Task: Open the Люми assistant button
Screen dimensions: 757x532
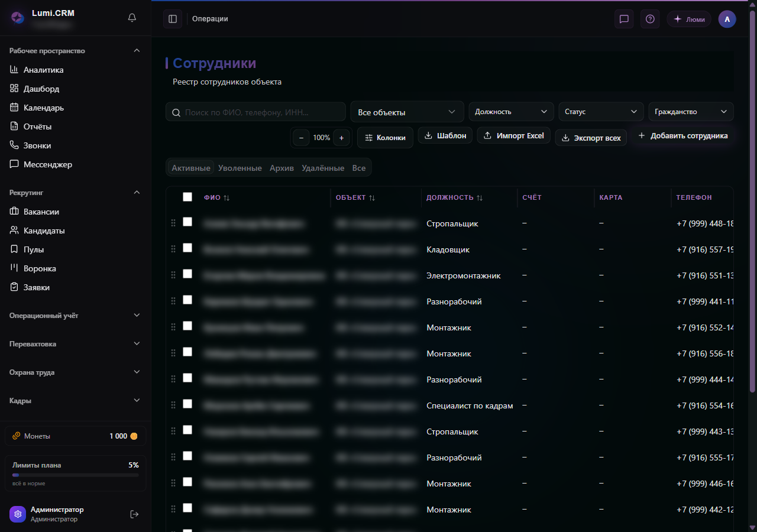Action: 689,19
